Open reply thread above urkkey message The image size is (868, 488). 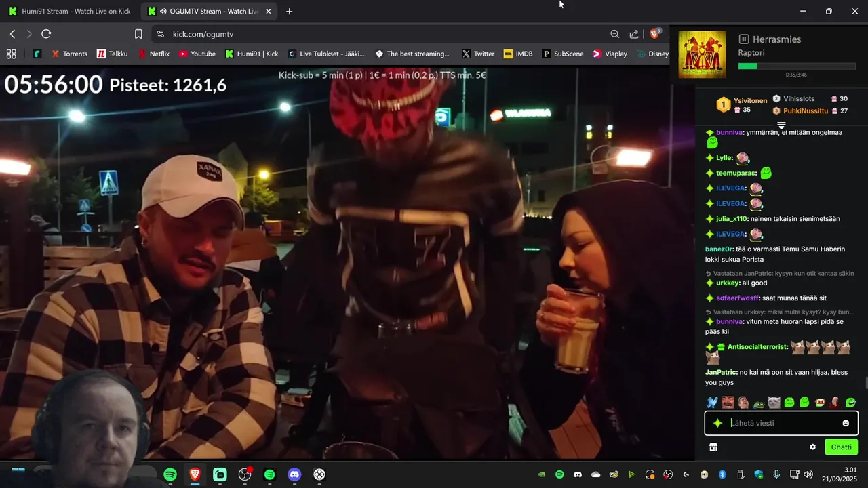(x=780, y=274)
